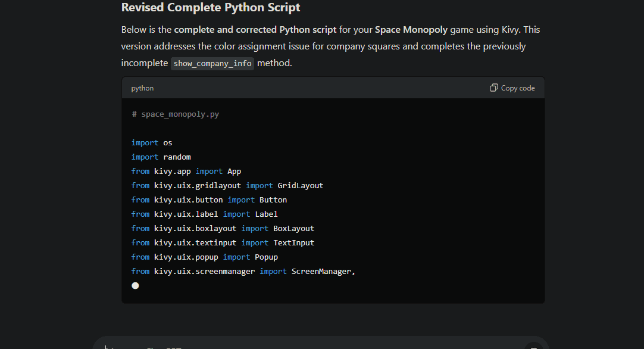Click the space_monopoly.py comment line

point(175,114)
